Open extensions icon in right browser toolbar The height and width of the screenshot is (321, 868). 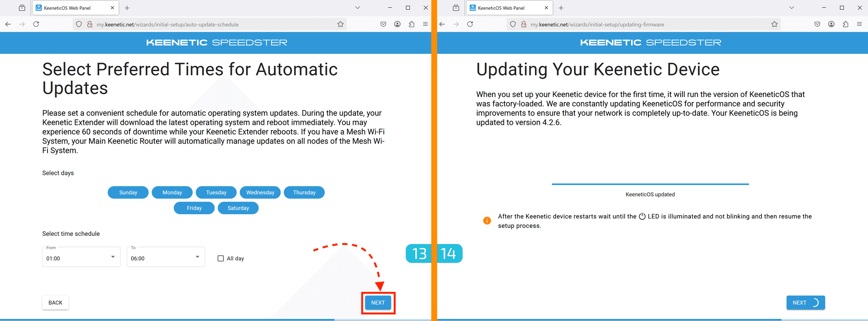coord(845,24)
